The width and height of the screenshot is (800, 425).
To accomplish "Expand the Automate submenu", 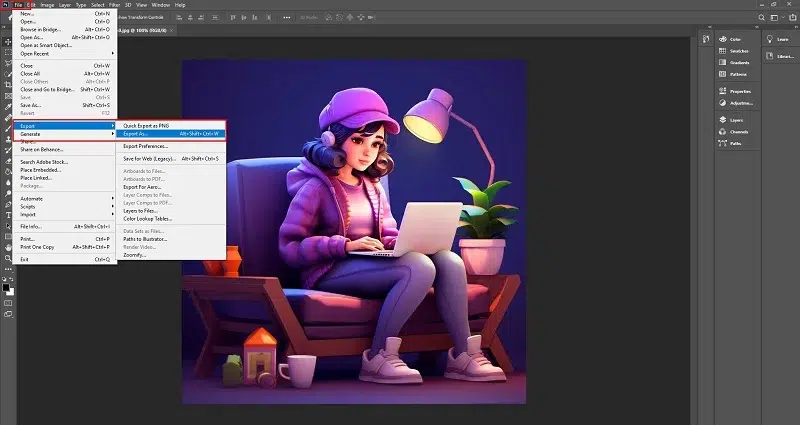I will click(x=65, y=198).
